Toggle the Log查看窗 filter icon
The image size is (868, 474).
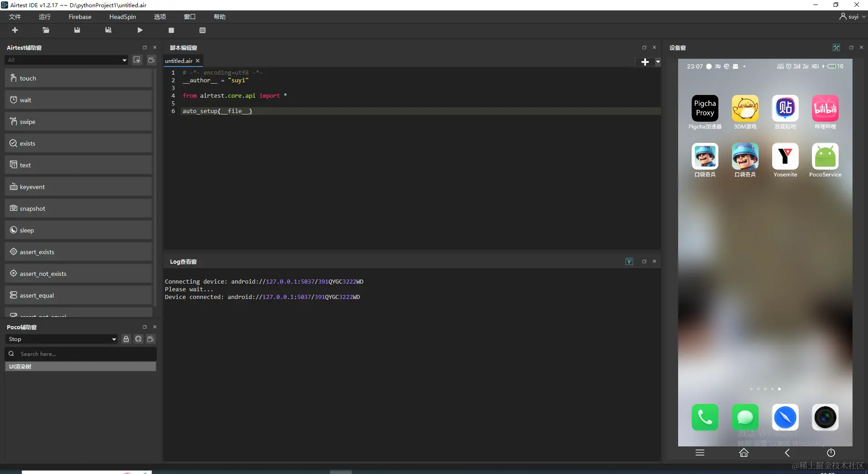[x=629, y=261]
